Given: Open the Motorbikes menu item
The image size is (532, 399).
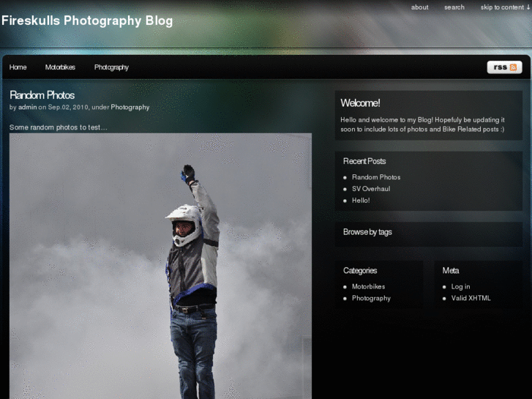Looking at the screenshot, I should coord(60,67).
